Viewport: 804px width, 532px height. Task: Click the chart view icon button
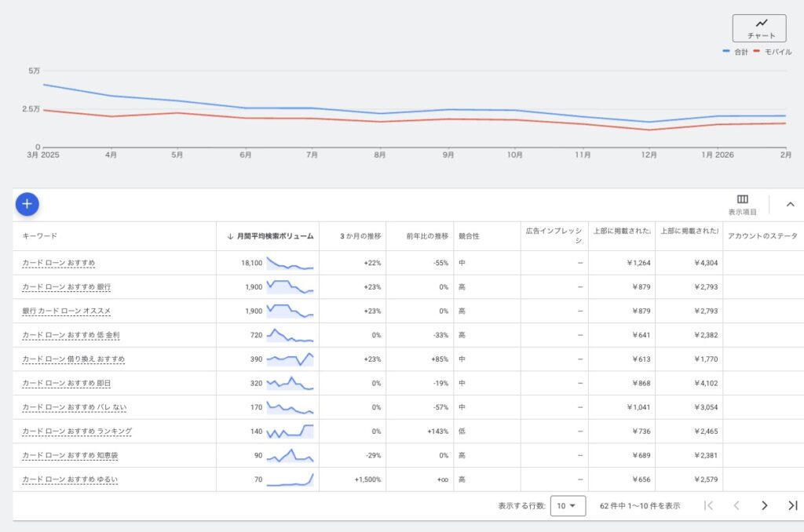(x=758, y=27)
